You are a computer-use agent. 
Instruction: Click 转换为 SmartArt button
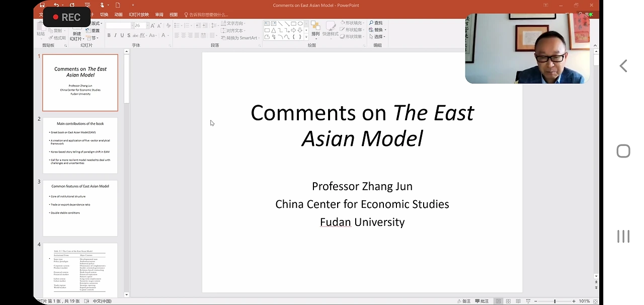point(240,38)
